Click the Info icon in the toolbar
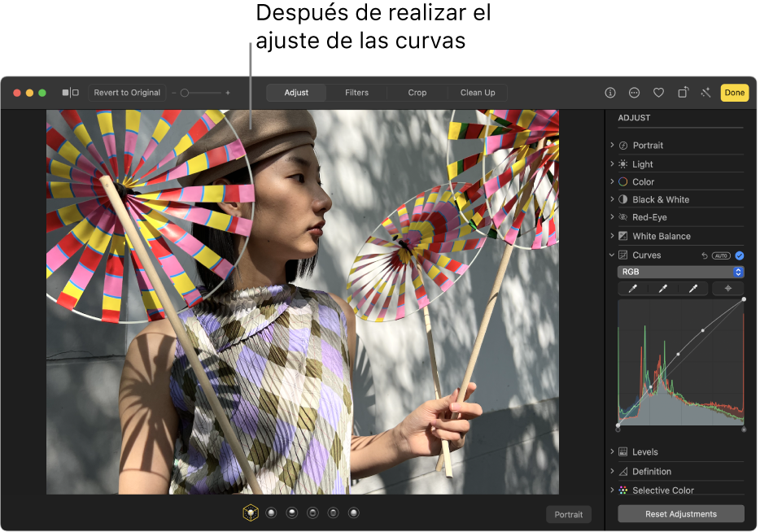Image resolution: width=760 pixels, height=532 pixels. [x=610, y=93]
